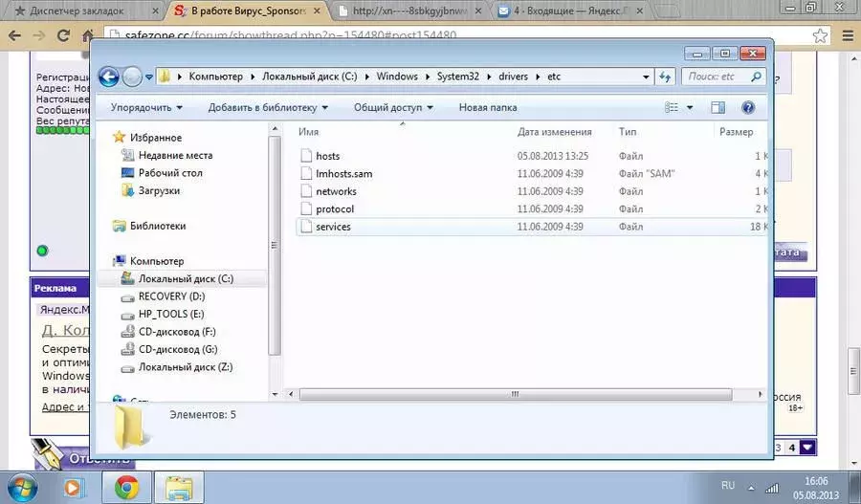
Task: Click Chrome's bookmark star icon
Action: click(820, 35)
